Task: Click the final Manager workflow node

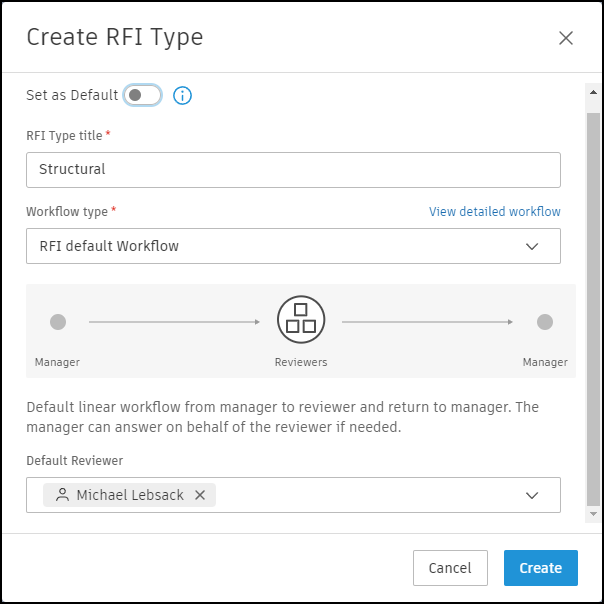Action: click(544, 322)
